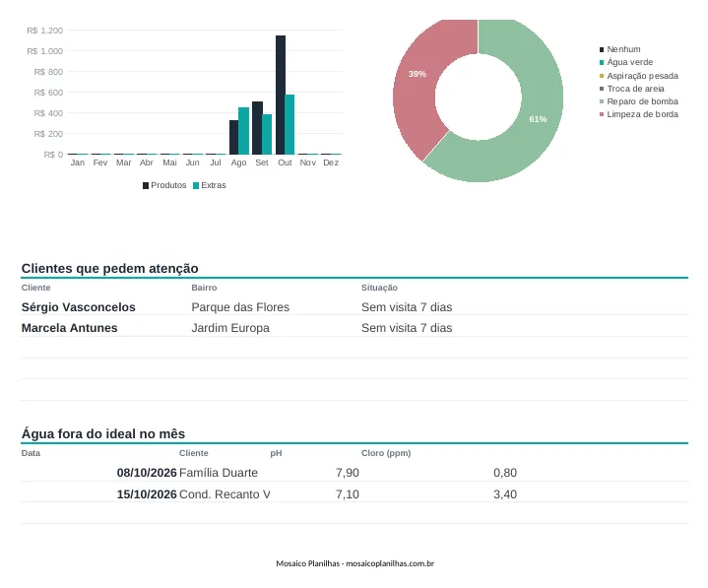Click the Produtos legend color square
This screenshot has width=708, height=588.
point(146,185)
